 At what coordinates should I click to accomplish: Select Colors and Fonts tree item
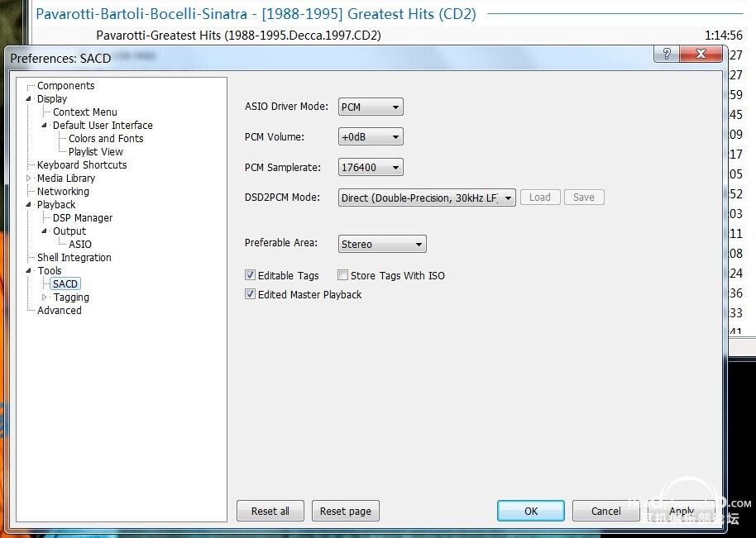[106, 139]
